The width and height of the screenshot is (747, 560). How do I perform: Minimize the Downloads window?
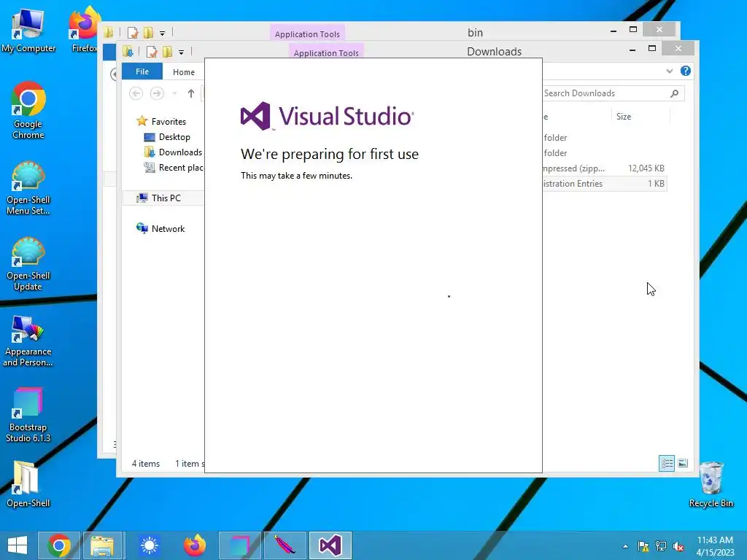tap(632, 49)
